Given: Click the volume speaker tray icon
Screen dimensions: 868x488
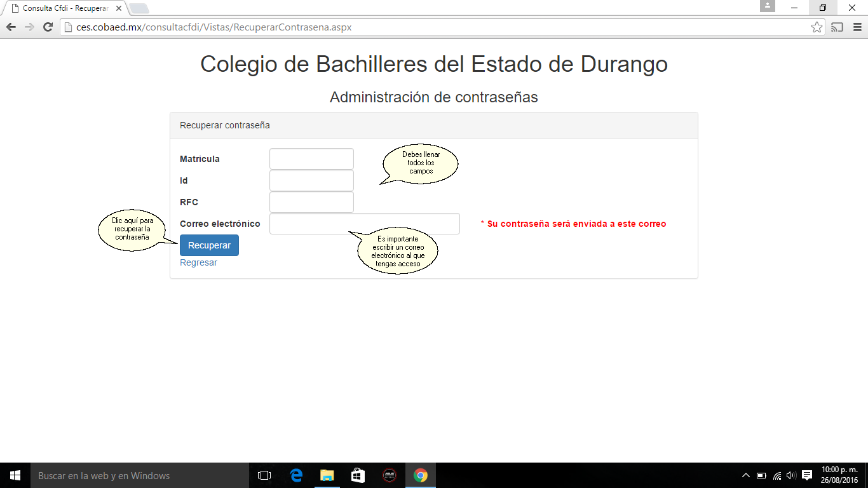Looking at the screenshot, I should coord(791,475).
